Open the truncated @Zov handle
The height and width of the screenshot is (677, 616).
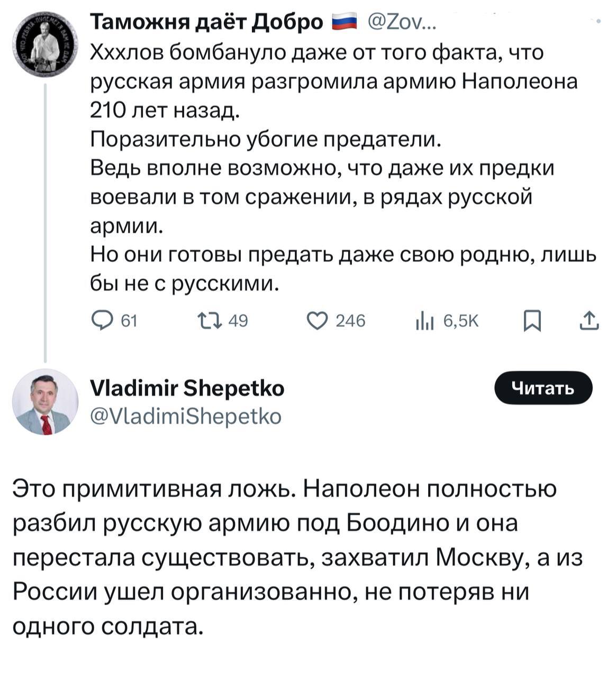(402, 23)
